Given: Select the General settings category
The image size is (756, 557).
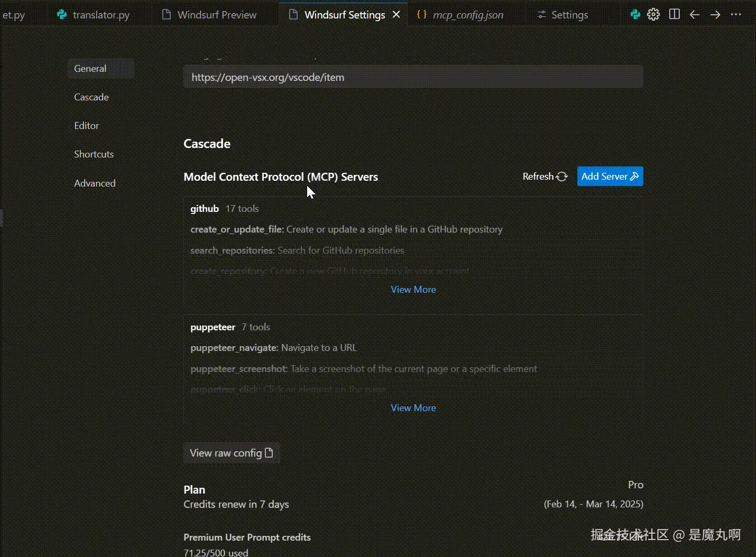Looking at the screenshot, I should point(100,69).
